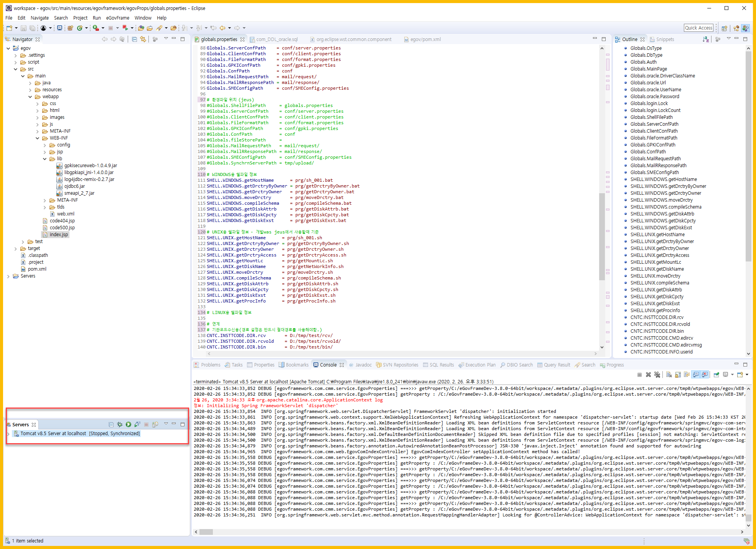Image resolution: width=756 pixels, height=549 pixels.
Task: Click the Sort outline alphabetically icon
Action: tap(705, 39)
